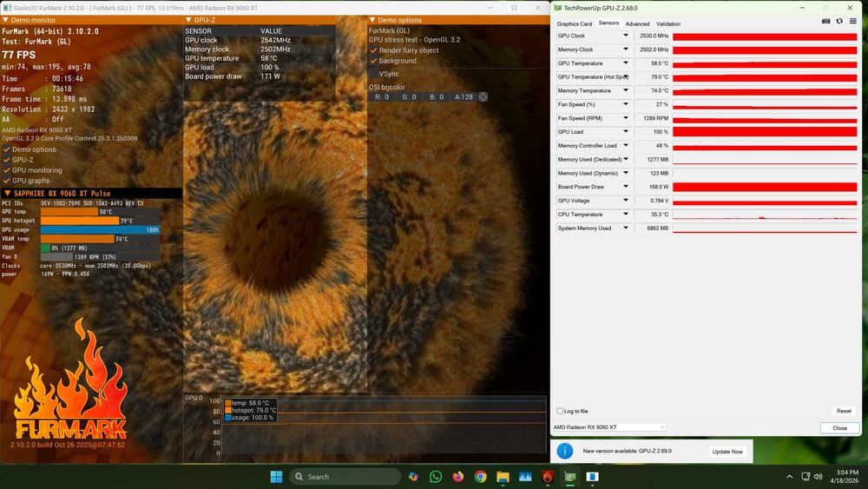868x489 pixels.
Task: Adjust the R: 0 color value
Action: (382, 97)
